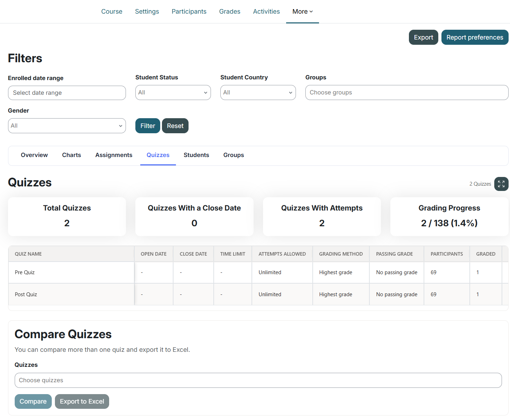
Task: Select the Quizzes report tab
Action: [158, 155]
